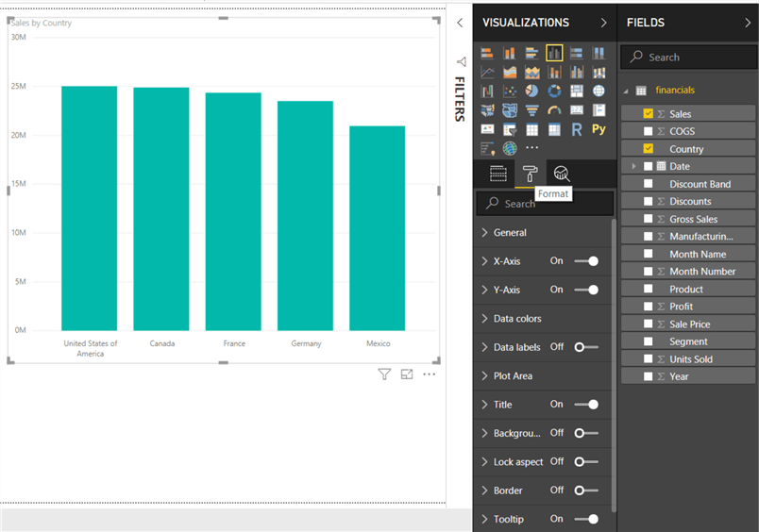Screen dimensions: 759x532
Task: Check the Profit field checkbox
Action: [x=648, y=307]
